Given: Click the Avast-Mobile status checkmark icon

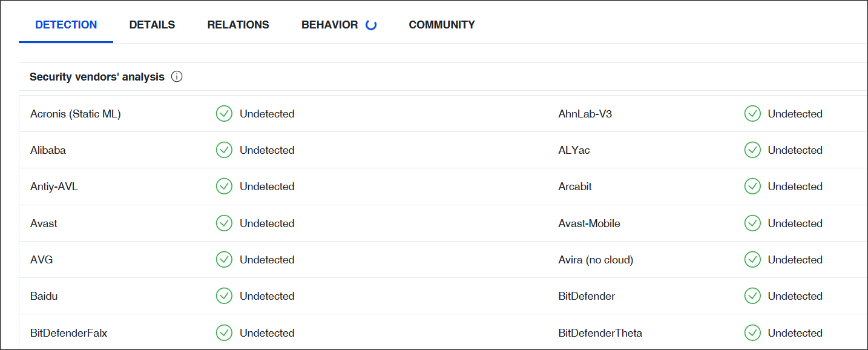Looking at the screenshot, I should 752,223.
